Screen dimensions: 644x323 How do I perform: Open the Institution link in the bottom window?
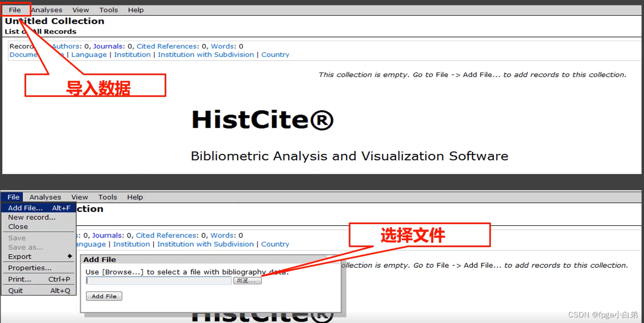(x=131, y=244)
